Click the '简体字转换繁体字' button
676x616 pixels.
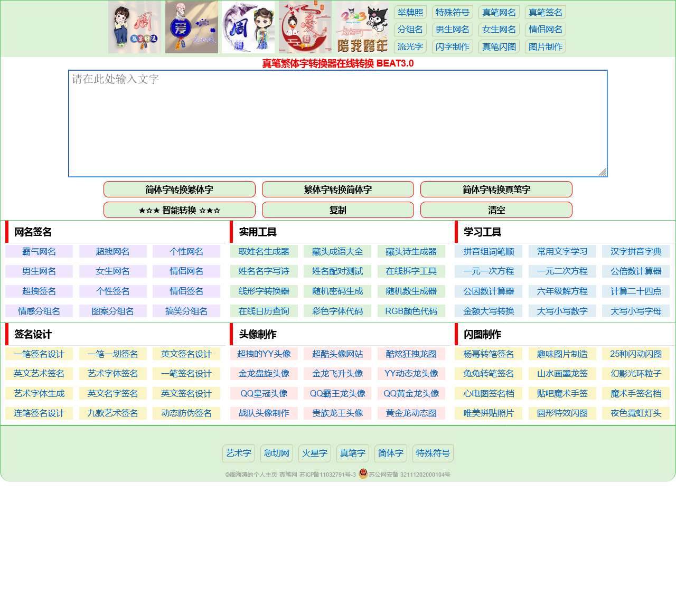[x=180, y=189]
